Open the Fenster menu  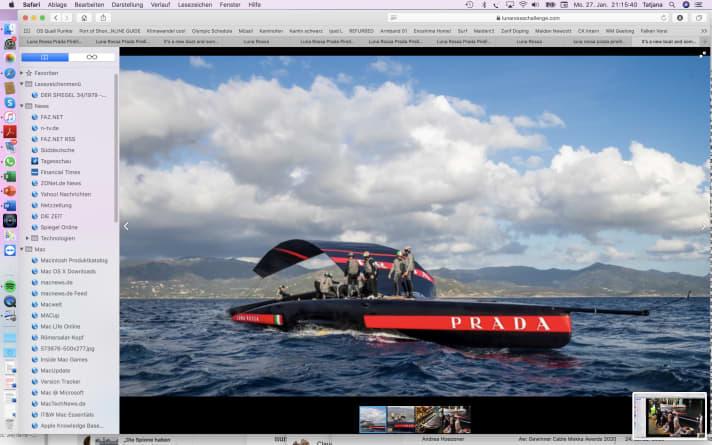coord(230,5)
